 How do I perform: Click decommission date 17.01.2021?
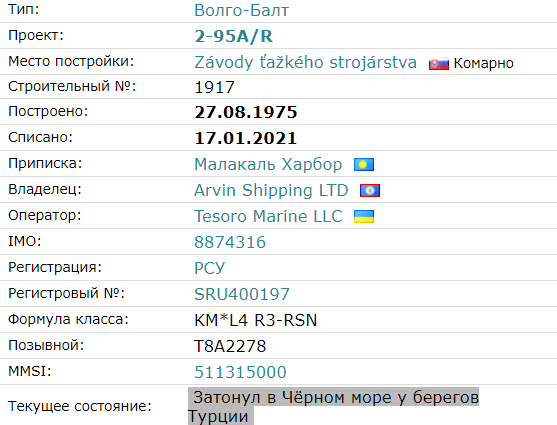pos(245,139)
